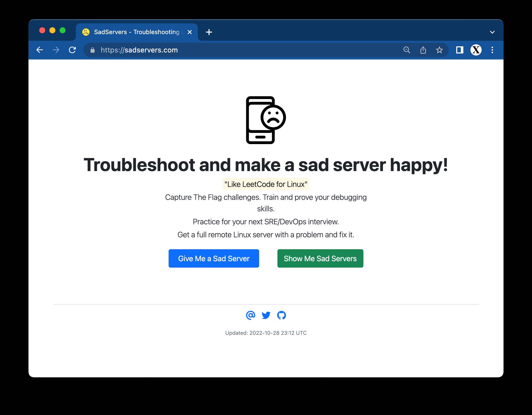Close the SadServers tab
532x415 pixels.
(189, 32)
